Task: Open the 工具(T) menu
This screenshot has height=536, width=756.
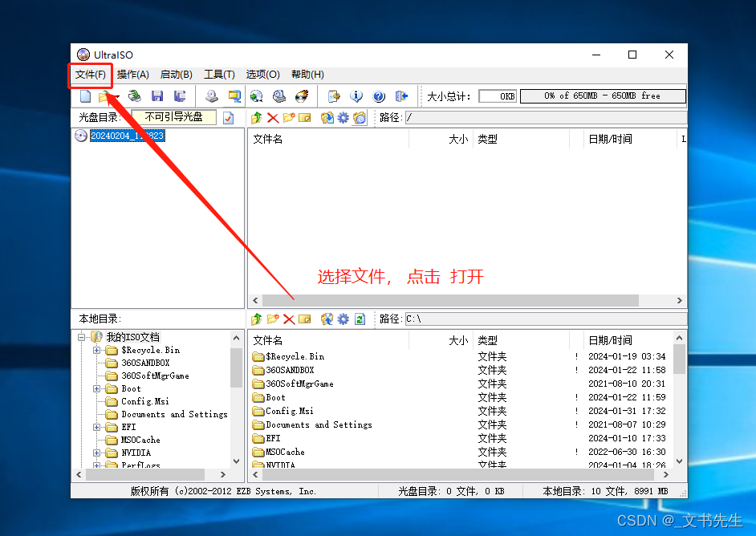Action: coord(219,75)
